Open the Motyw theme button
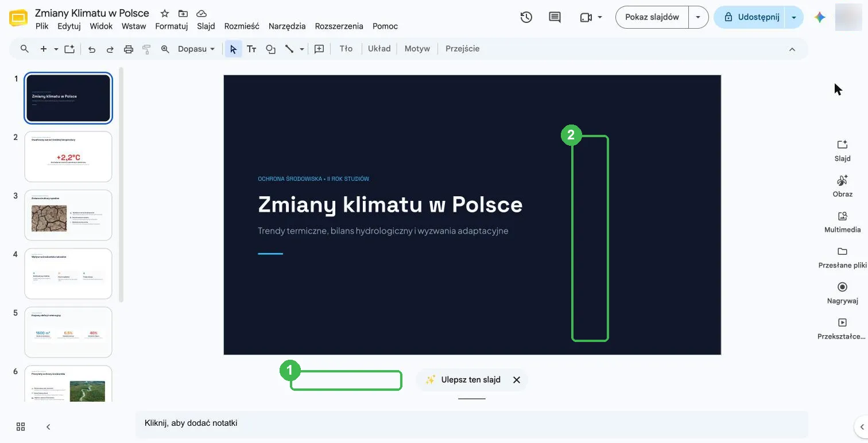 (x=417, y=49)
